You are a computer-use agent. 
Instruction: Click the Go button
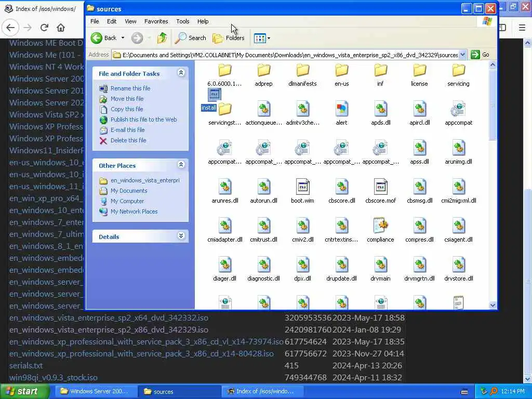click(481, 55)
